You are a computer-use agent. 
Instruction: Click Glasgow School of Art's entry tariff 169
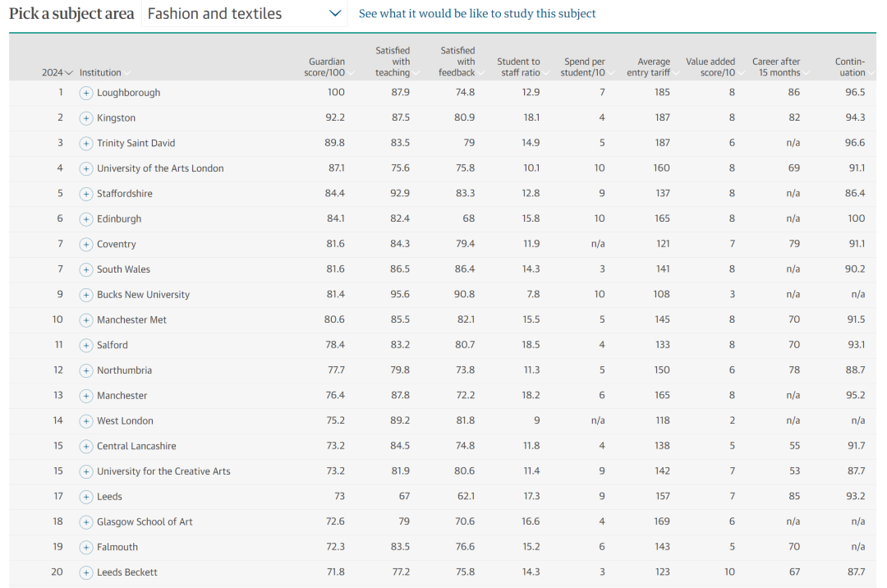661,521
